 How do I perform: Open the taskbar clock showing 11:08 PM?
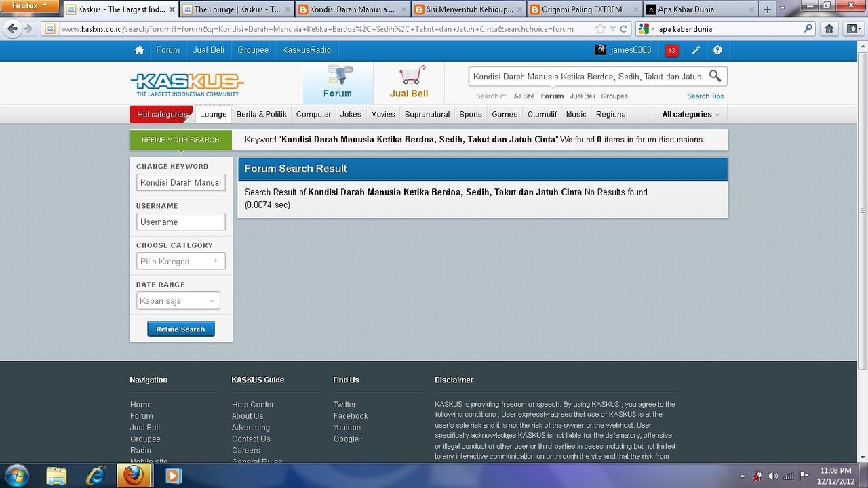pos(835,476)
